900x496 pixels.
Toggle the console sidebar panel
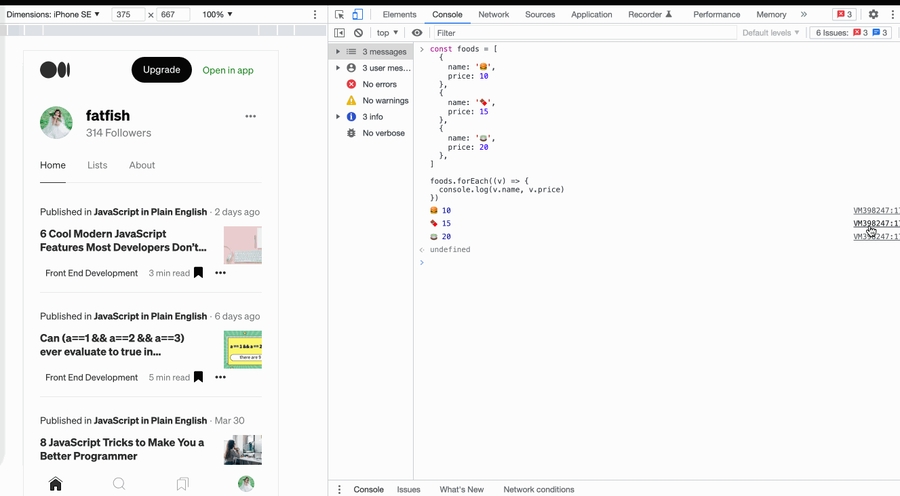pyautogui.click(x=339, y=33)
